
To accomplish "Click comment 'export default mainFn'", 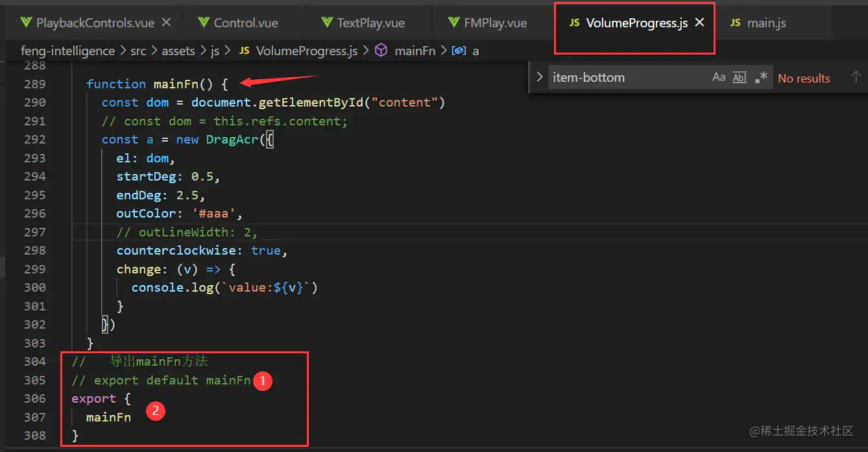I will 173,380.
